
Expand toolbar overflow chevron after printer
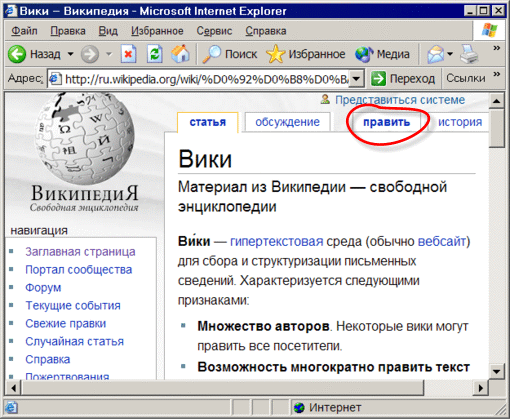pyautogui.click(x=497, y=48)
